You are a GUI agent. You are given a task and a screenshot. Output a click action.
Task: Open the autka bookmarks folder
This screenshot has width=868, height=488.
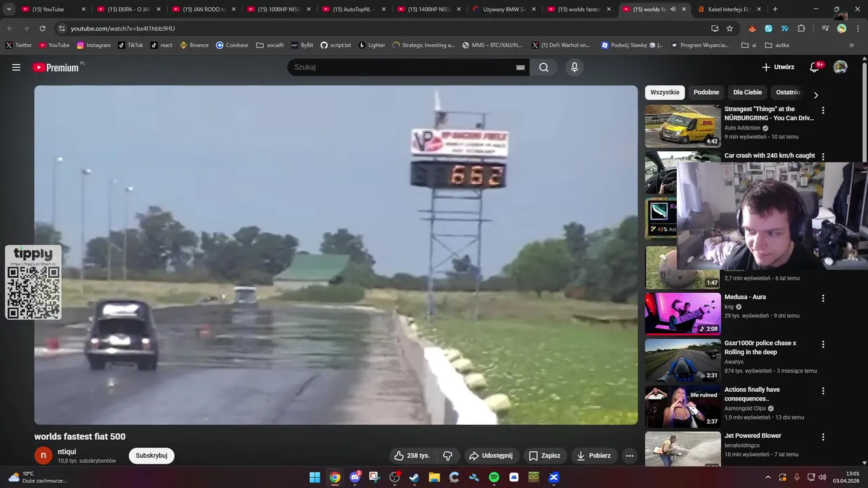click(777, 45)
